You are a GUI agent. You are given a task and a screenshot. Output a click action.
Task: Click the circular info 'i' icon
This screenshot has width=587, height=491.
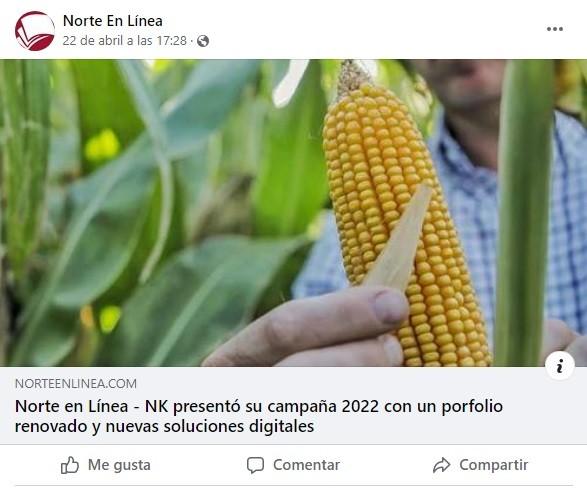coord(560,366)
